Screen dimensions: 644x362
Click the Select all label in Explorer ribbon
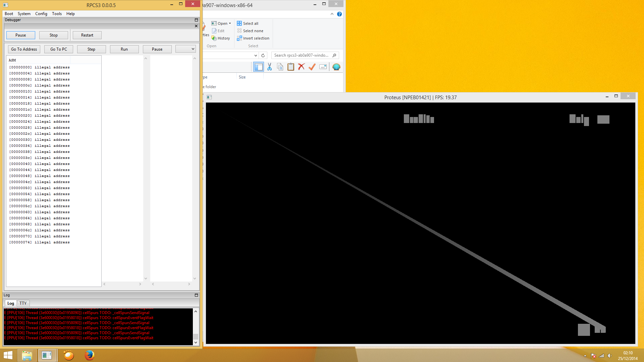(x=251, y=23)
